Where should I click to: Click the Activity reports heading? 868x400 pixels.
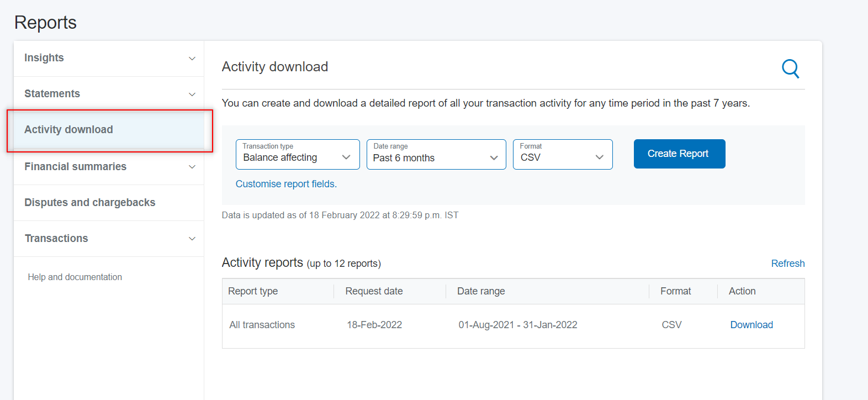[262, 262]
